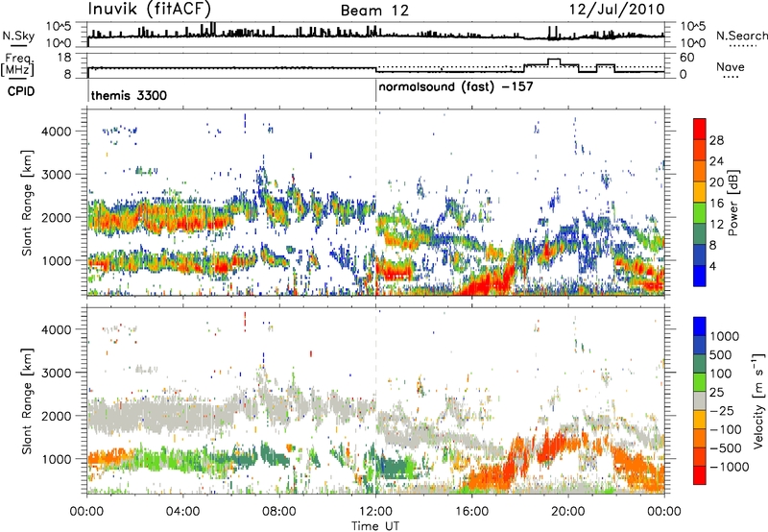Click the "normalsound (fast) -157" label

point(456,87)
